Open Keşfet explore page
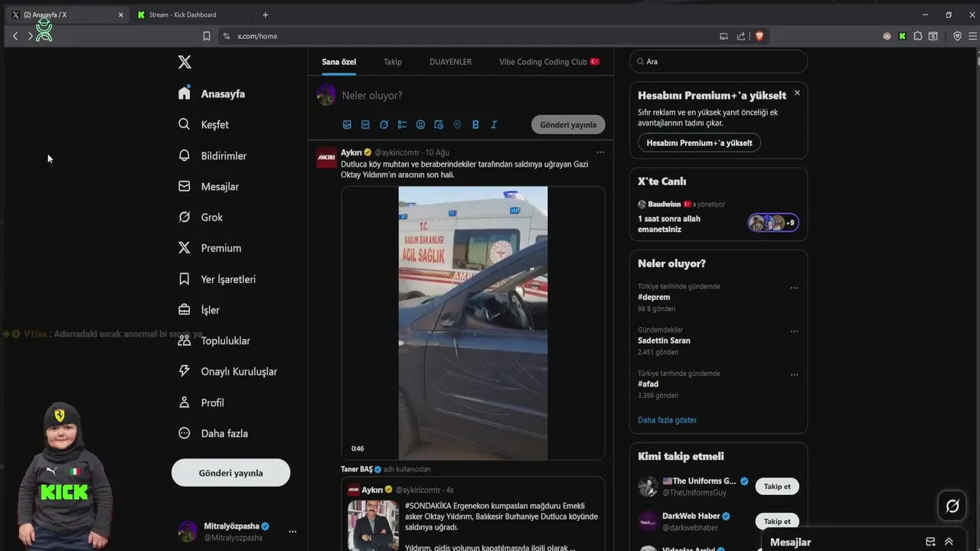This screenshot has height=551, width=980. (203, 125)
